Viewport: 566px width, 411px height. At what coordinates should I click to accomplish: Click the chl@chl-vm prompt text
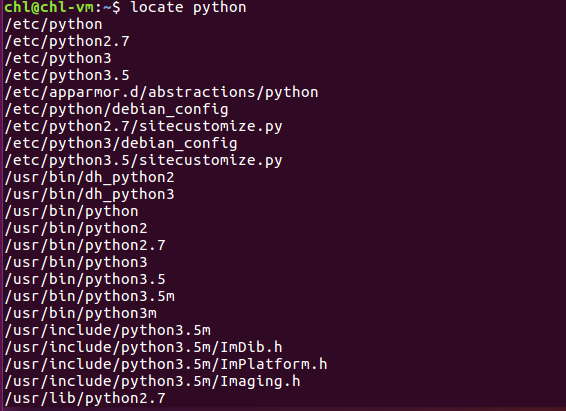pyautogui.click(x=49, y=7)
